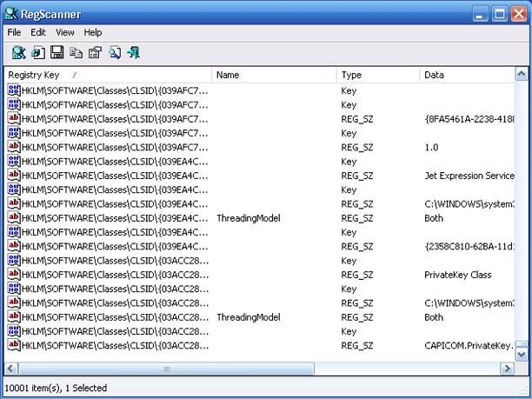Viewport: 532px width, 399px height.
Task: Select the data "PrivateKey Class"
Action: tap(458, 275)
